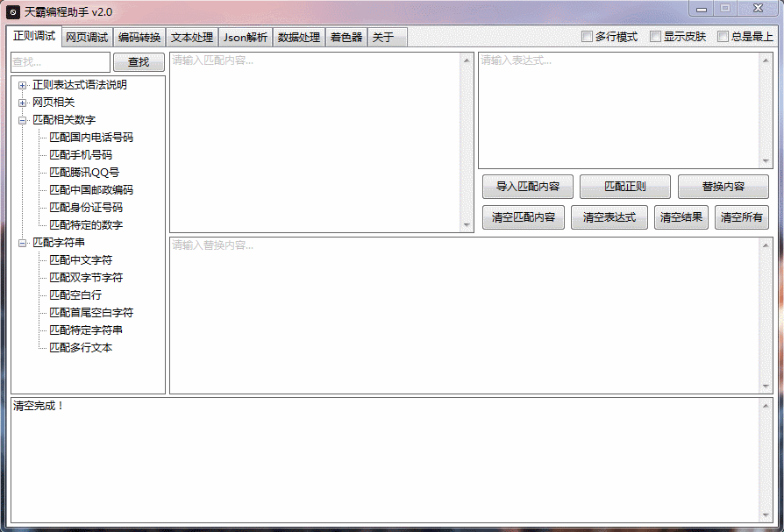Select 匹配多行文本 in the tree
The image size is (784, 532).
pyautogui.click(x=81, y=348)
